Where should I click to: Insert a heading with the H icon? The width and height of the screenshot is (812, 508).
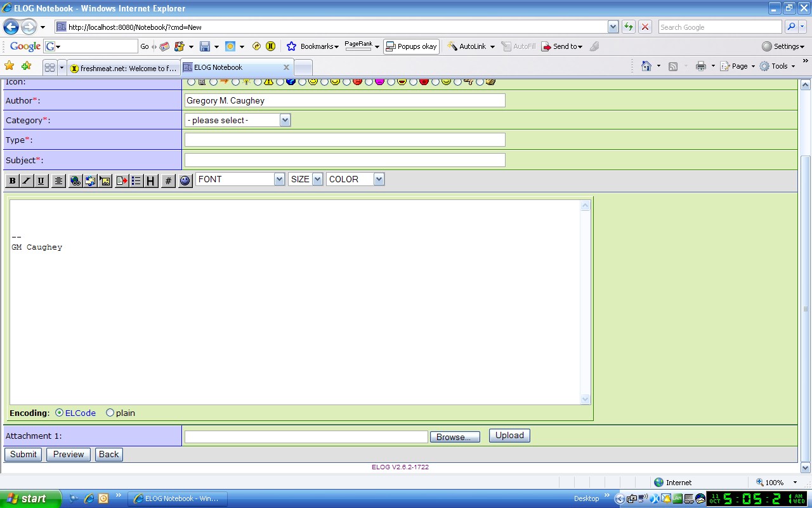pos(150,181)
